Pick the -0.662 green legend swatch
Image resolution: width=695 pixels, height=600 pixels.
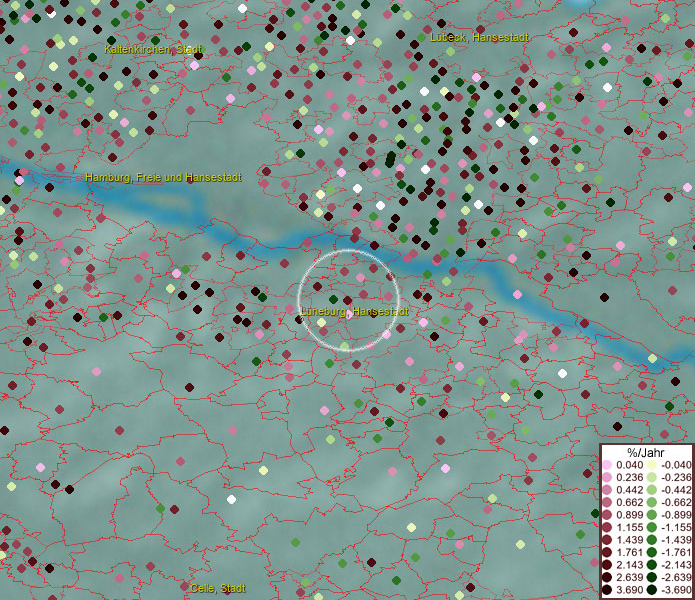click(652, 503)
